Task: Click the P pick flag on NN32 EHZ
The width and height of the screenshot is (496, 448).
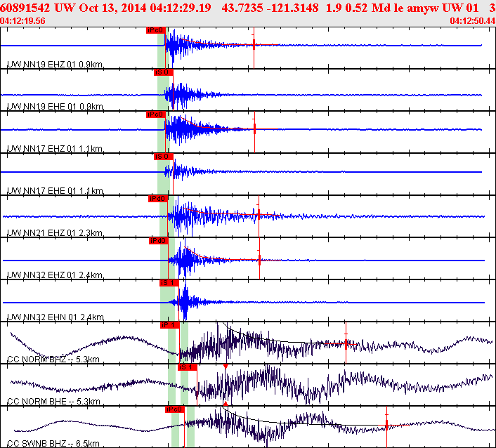Action: point(158,241)
